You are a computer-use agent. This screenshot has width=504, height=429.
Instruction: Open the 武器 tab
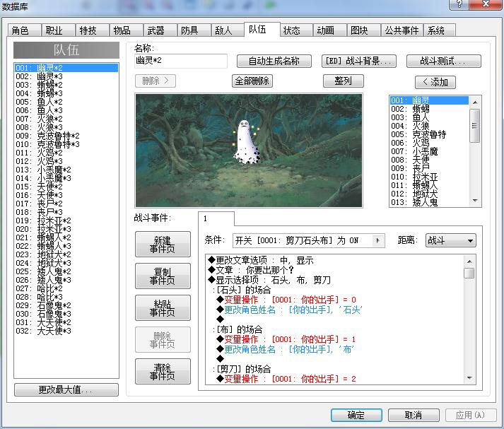(160, 30)
